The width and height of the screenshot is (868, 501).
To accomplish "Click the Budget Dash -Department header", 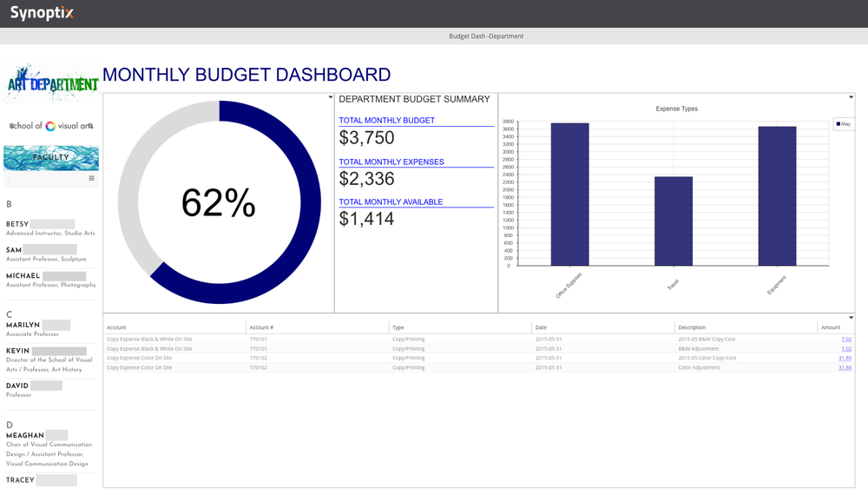I will 485,36.
